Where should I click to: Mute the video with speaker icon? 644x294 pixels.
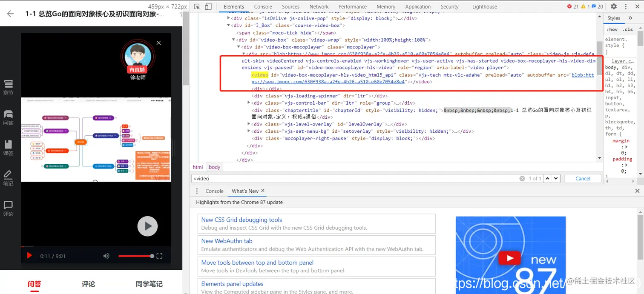pyautogui.click(x=106, y=256)
